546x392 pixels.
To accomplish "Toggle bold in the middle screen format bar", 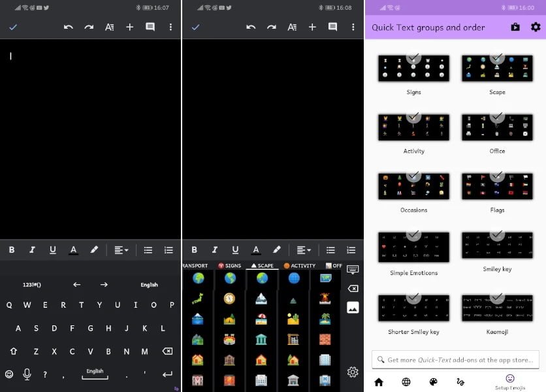I will (195, 250).
